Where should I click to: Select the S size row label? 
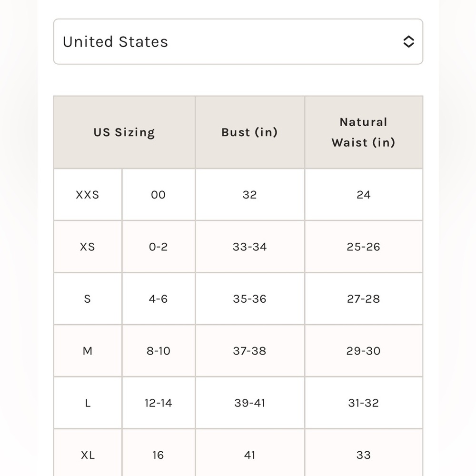tap(88, 299)
